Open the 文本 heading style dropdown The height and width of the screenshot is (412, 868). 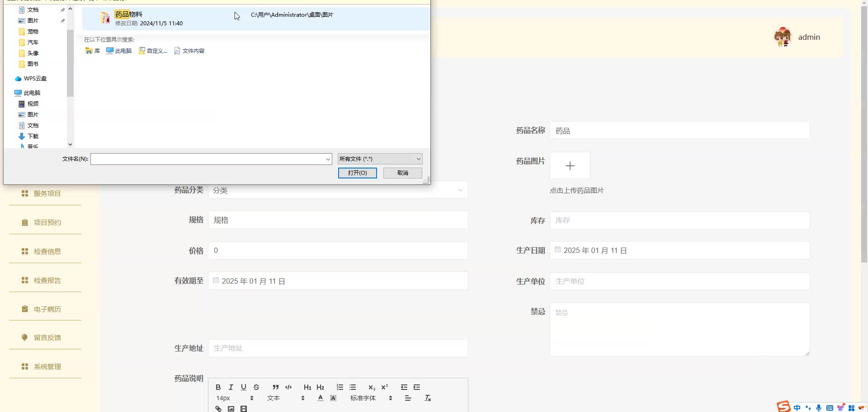coord(286,398)
